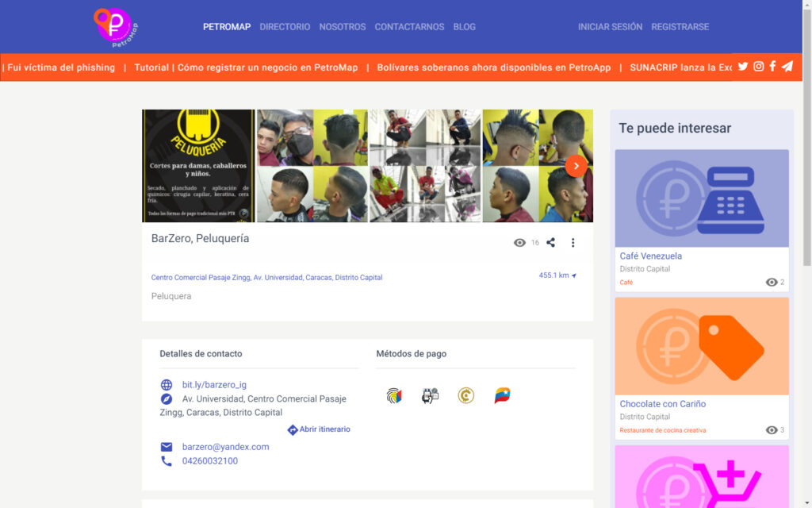Select the gold coin payment method icon
Screen dimensions: 812x508
(x=466, y=395)
